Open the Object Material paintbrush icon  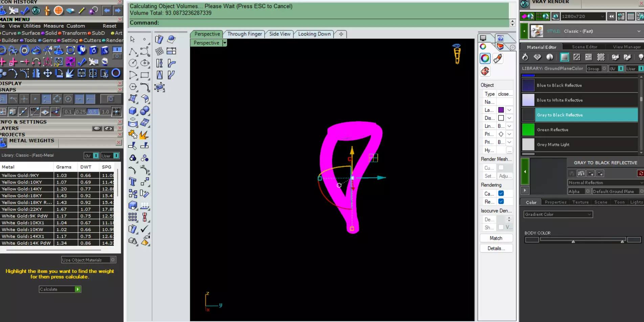(498, 59)
